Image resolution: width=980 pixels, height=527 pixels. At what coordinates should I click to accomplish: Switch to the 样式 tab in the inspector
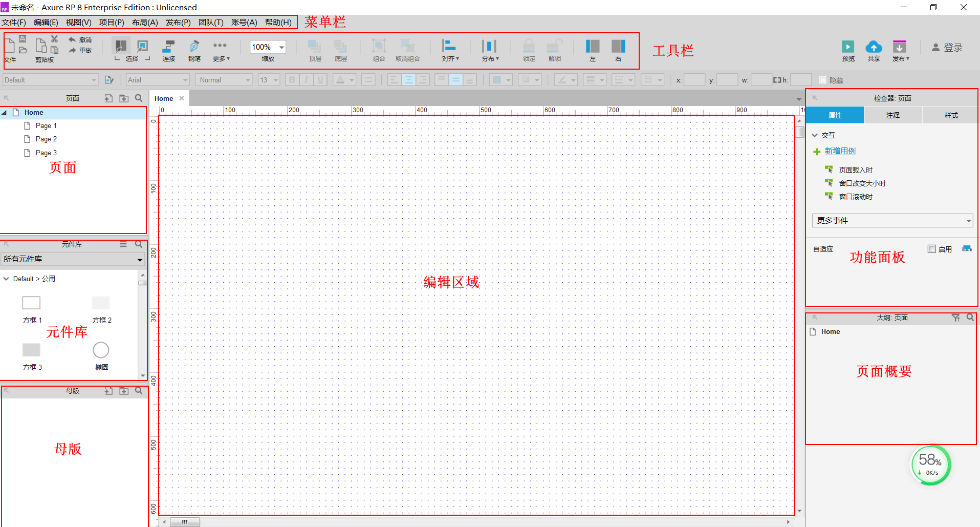(x=950, y=115)
